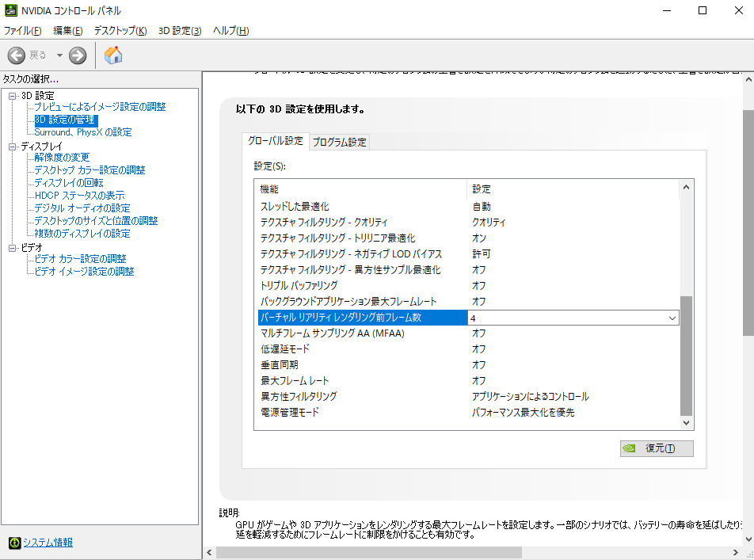Collapse the ディスプレイ tree node

(13, 147)
